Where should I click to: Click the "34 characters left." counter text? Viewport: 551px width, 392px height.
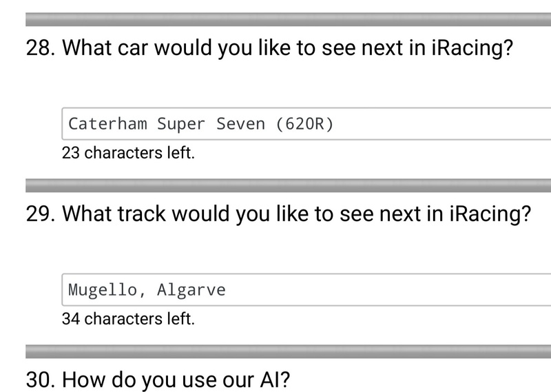(x=128, y=319)
